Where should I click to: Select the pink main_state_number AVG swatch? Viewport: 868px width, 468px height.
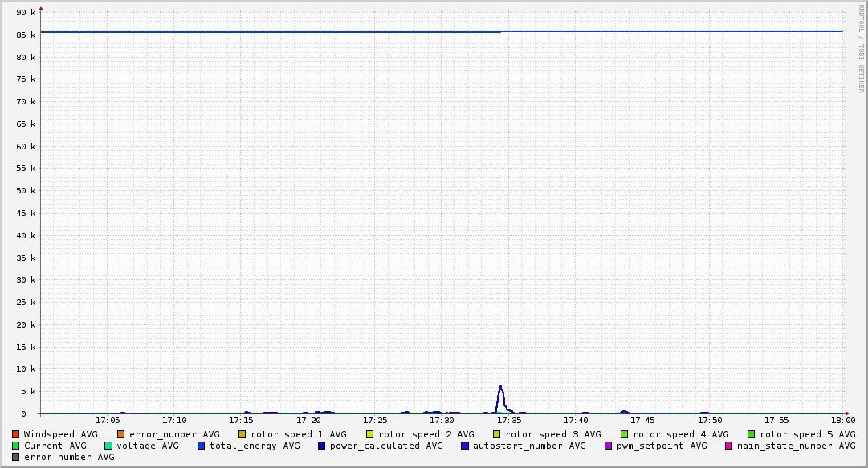click(x=729, y=446)
